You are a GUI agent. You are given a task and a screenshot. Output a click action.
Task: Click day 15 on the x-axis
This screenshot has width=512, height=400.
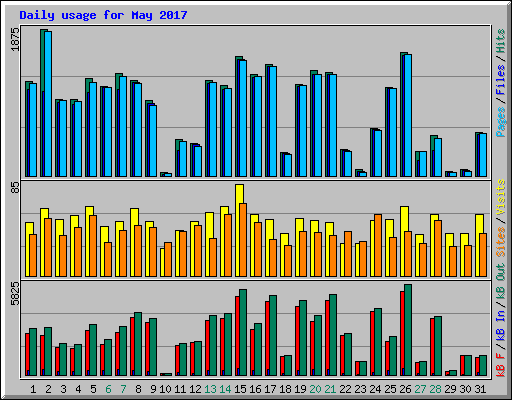(x=240, y=389)
